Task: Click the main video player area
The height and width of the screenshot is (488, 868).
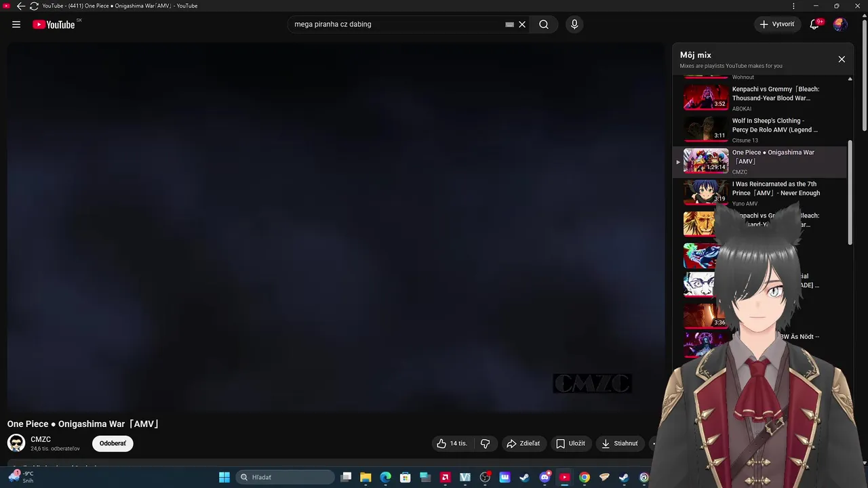Action: [336, 227]
